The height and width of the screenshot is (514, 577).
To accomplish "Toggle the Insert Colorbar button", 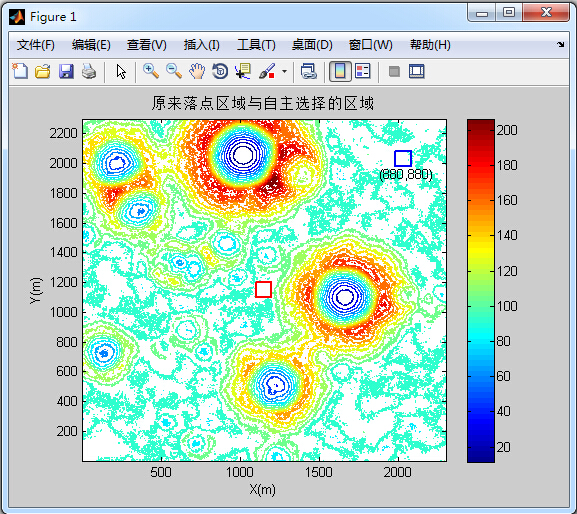I will [340, 71].
